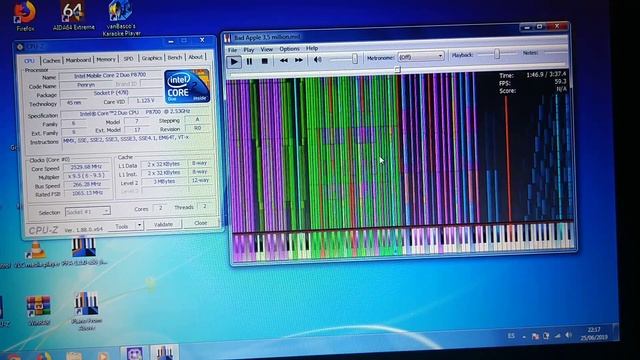
Task: Open the View menu
Action: coord(267,49)
